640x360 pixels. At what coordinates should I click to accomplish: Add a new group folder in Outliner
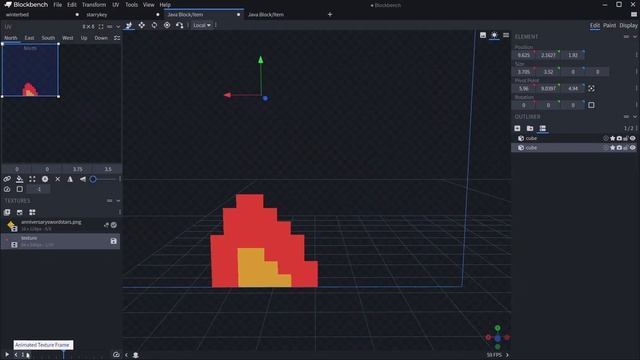pyautogui.click(x=530, y=128)
